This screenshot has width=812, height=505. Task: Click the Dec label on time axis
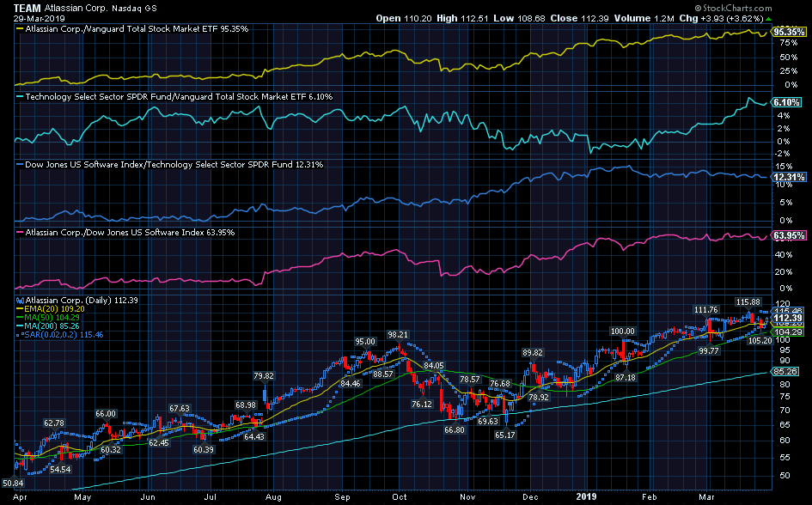pyautogui.click(x=531, y=497)
